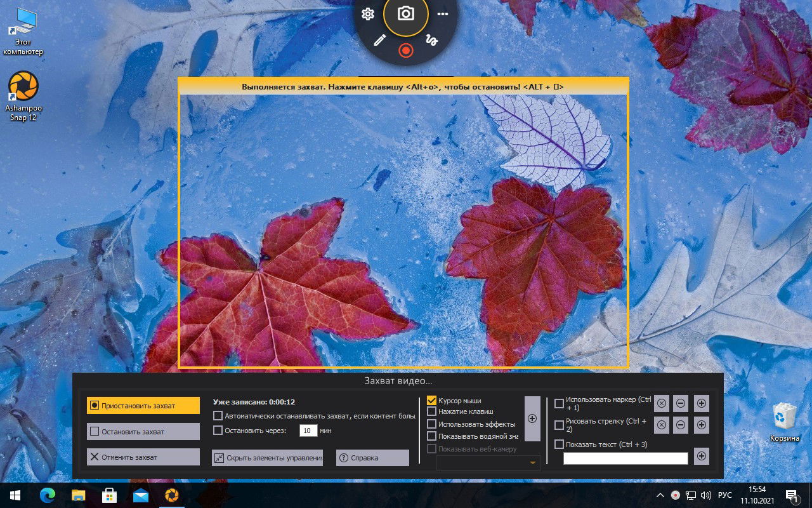This screenshot has height=508, width=812.
Task: Enable the Нажатие клавиш checkbox
Action: click(x=432, y=411)
